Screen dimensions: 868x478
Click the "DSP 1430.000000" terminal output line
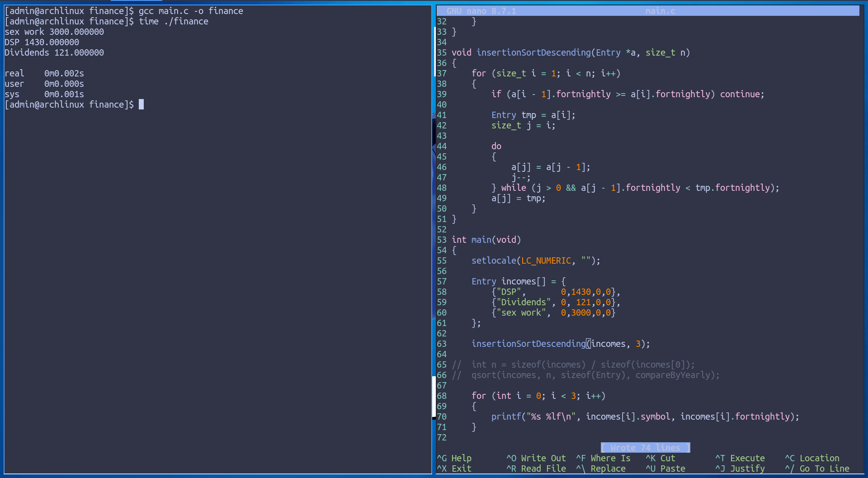(x=42, y=42)
